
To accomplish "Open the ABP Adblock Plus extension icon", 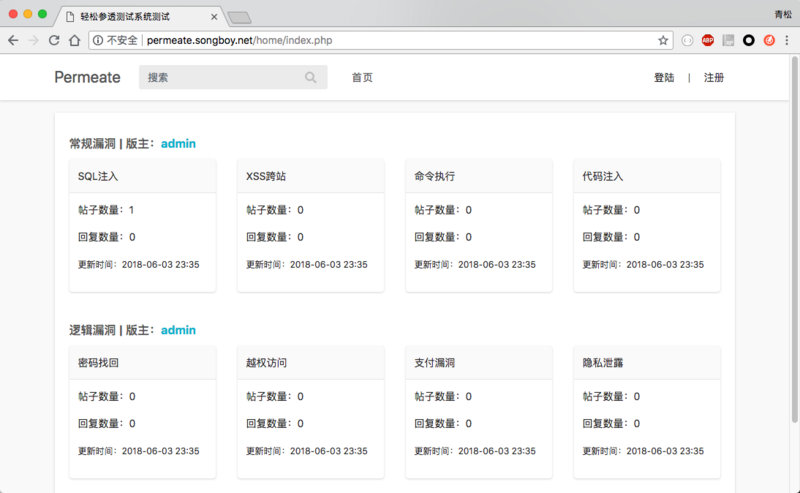I will point(708,40).
